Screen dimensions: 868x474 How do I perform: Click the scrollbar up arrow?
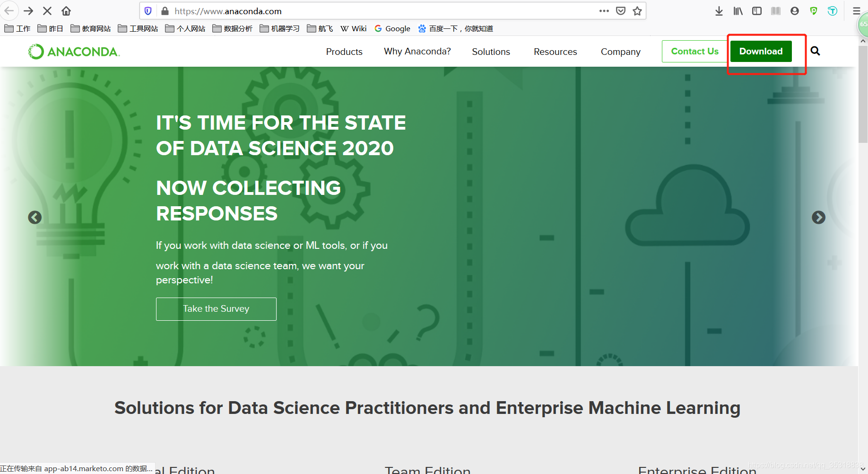point(863,41)
